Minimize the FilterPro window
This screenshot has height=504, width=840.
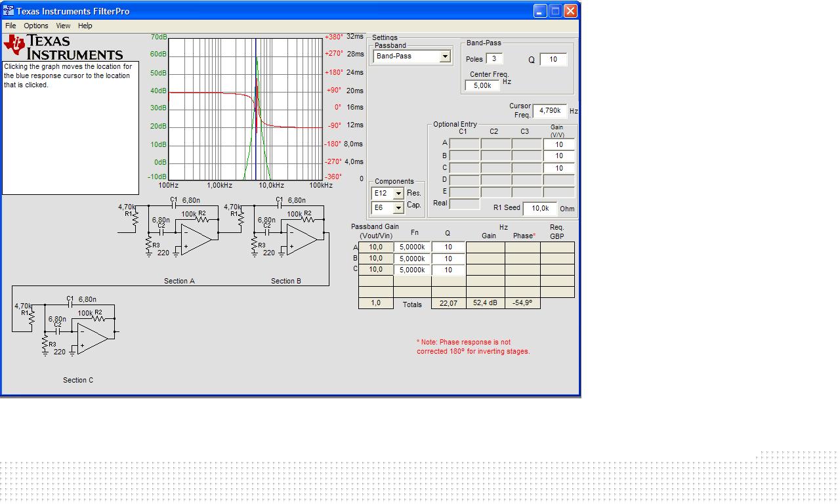(x=540, y=10)
